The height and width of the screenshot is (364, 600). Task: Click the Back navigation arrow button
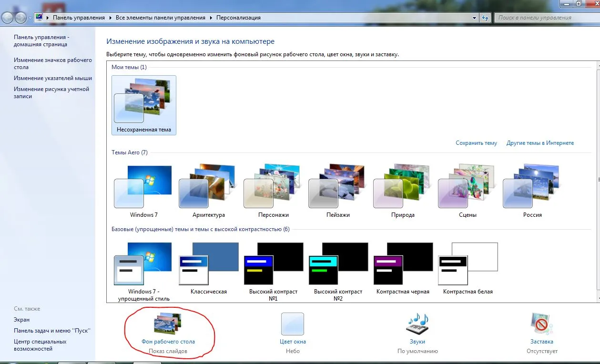coord(8,18)
